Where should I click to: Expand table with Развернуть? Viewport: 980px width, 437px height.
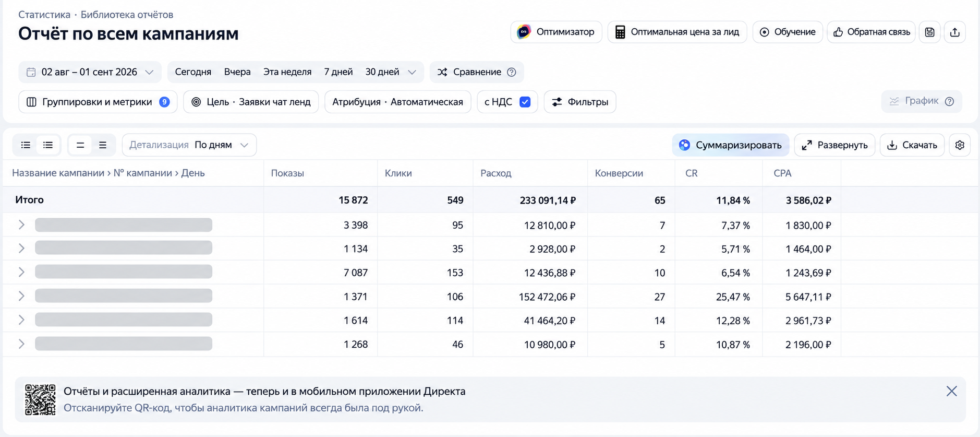(834, 145)
